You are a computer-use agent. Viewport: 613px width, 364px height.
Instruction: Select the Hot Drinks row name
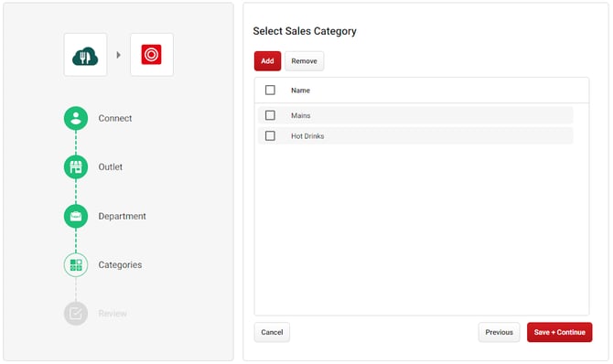tap(307, 136)
